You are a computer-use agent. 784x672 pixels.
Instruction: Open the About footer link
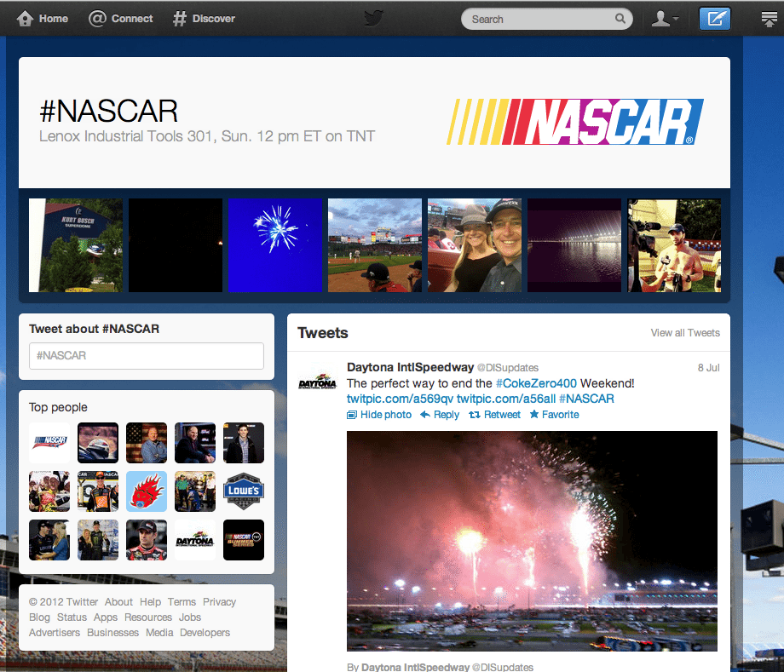click(119, 602)
